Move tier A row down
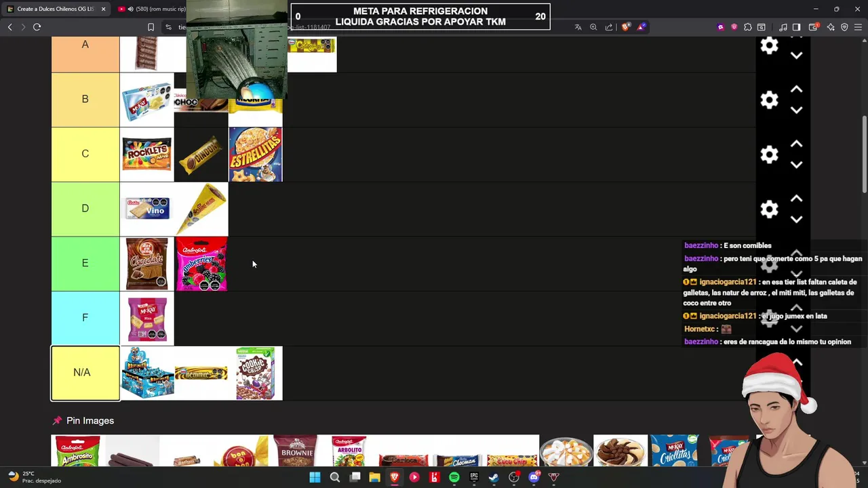868x488 pixels. [x=797, y=56]
